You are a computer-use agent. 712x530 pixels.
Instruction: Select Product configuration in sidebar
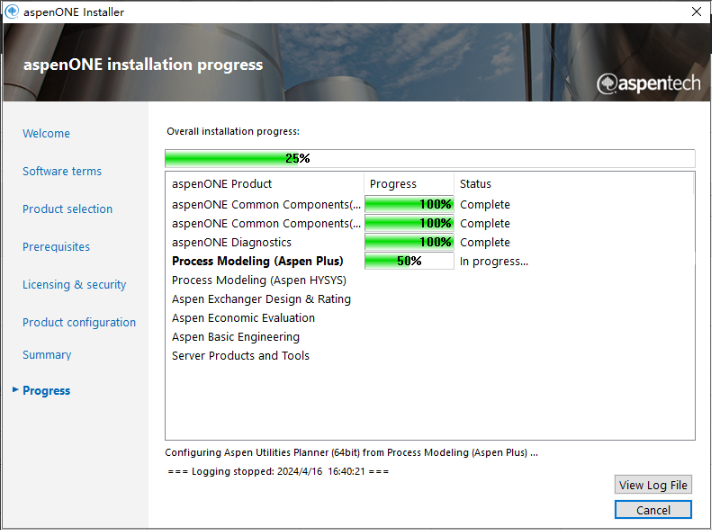79,322
